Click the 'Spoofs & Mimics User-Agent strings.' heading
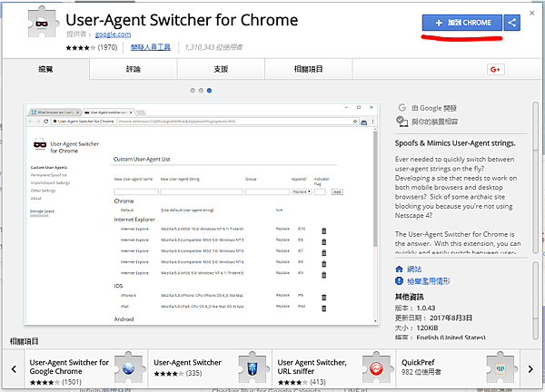This screenshot has height=392, width=545. [x=455, y=143]
